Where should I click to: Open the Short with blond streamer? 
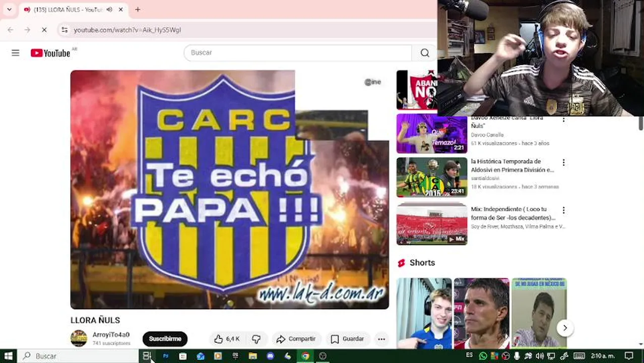tap(424, 313)
